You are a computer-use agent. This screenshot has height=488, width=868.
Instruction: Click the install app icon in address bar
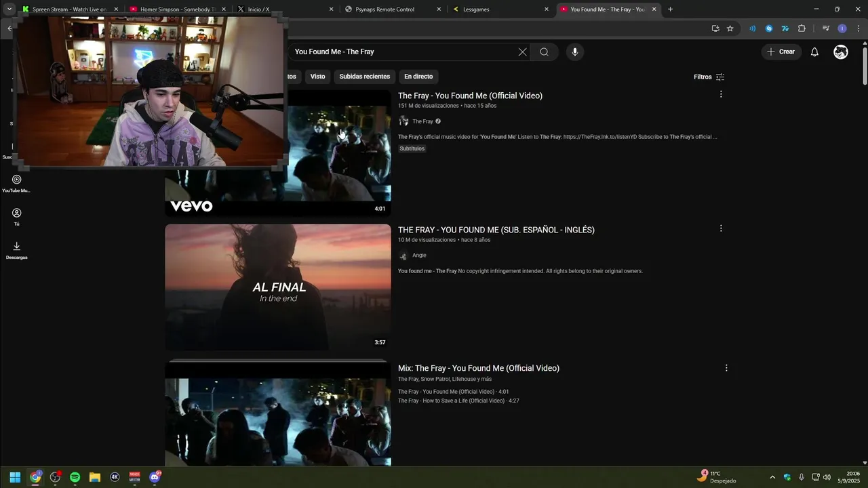(x=715, y=28)
